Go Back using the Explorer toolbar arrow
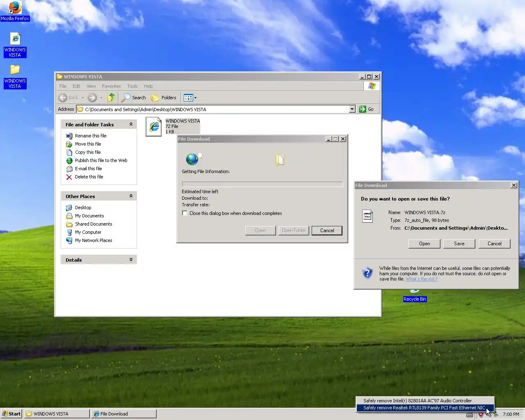The height and width of the screenshot is (420, 525). click(x=68, y=98)
